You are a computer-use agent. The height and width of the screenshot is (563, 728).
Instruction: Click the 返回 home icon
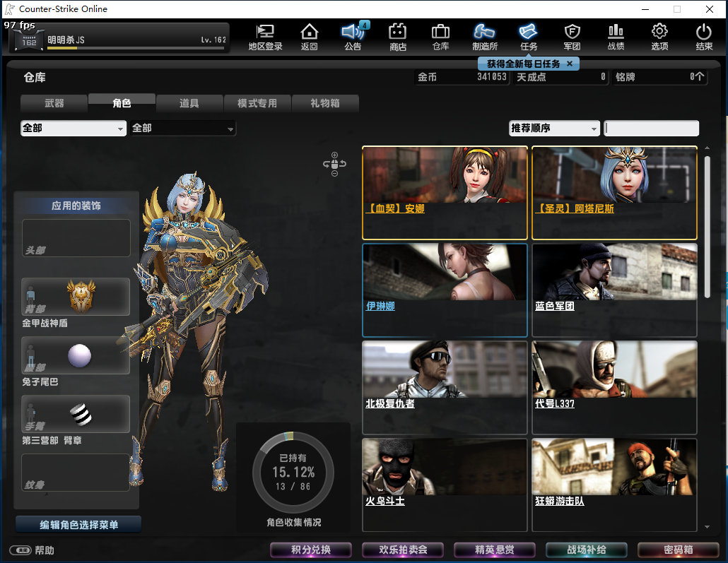coord(309,37)
